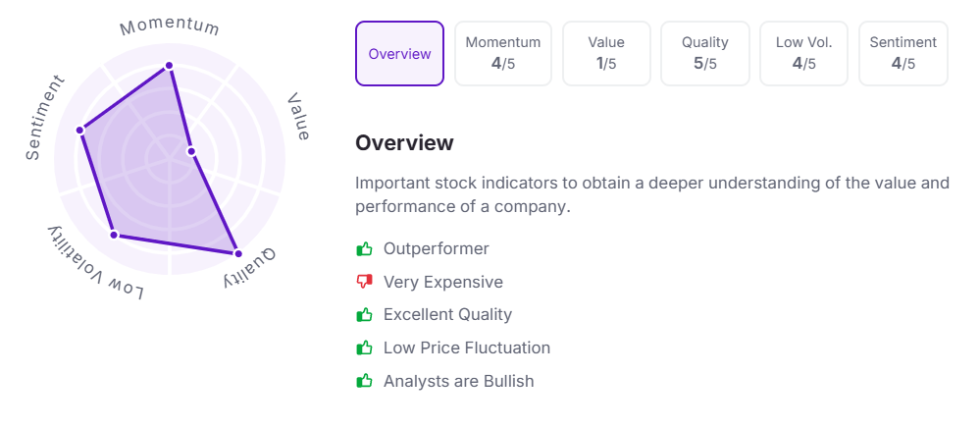The image size is (980, 428).
Task: Switch to the Sentiment 4/5 tab
Action: click(x=903, y=54)
